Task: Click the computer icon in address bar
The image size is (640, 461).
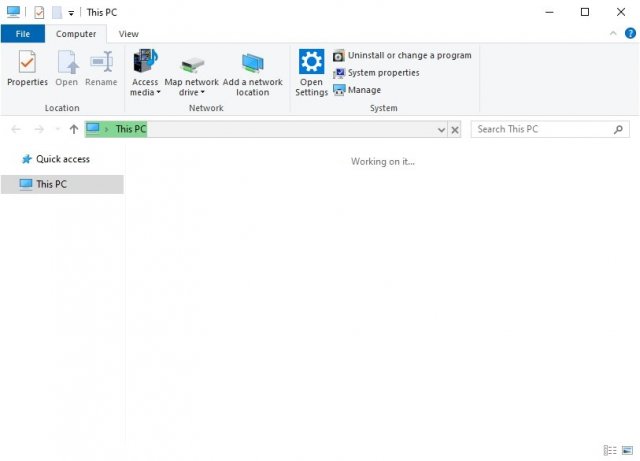Action: point(93,129)
